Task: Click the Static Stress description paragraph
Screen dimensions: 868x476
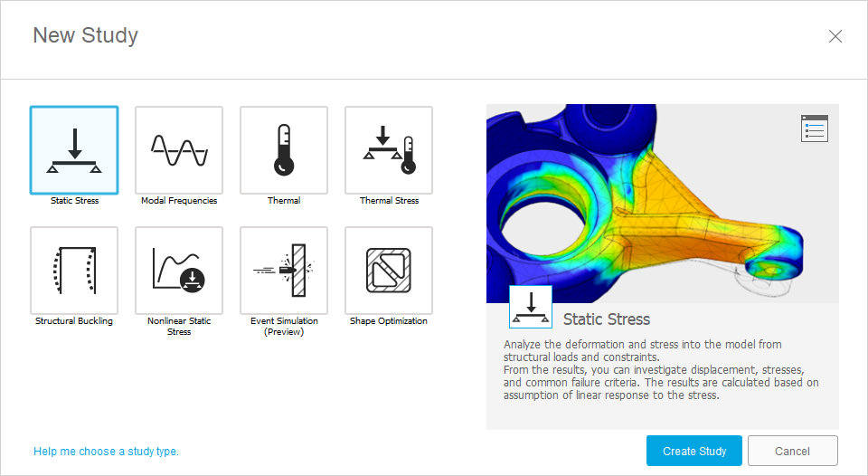Action: 661,369
